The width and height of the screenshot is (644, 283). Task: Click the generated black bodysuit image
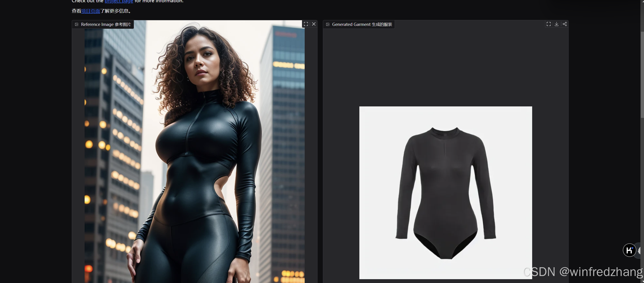tap(446, 193)
